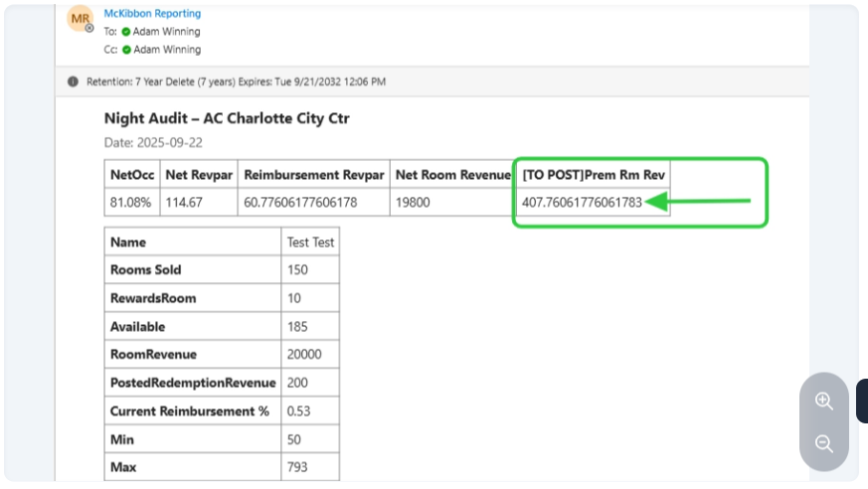Click the highlighted Prem Rm Rev value
Viewport: 868px width, 489px height.
click(x=582, y=203)
